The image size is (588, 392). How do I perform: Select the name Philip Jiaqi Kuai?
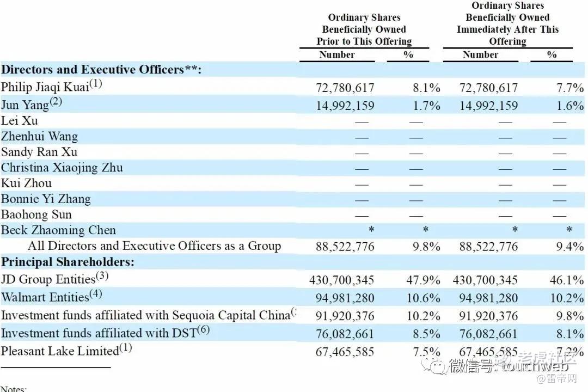pyautogui.click(x=45, y=87)
